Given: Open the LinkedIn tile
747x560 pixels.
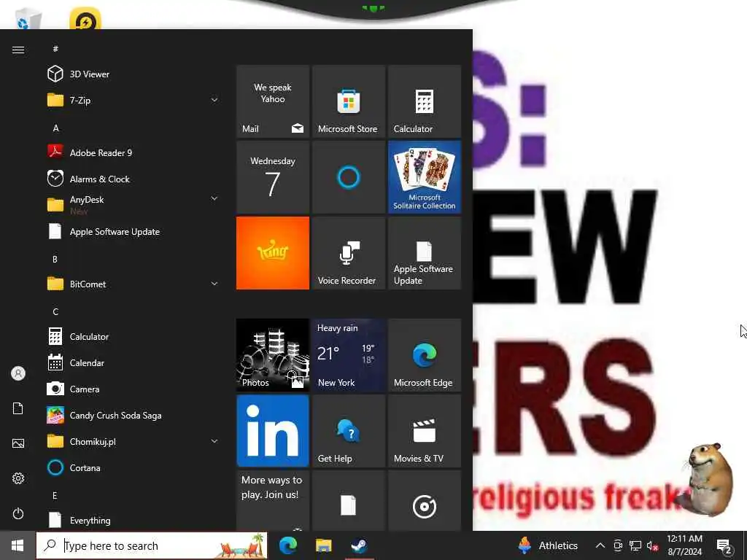Looking at the screenshot, I should pyautogui.click(x=273, y=431).
